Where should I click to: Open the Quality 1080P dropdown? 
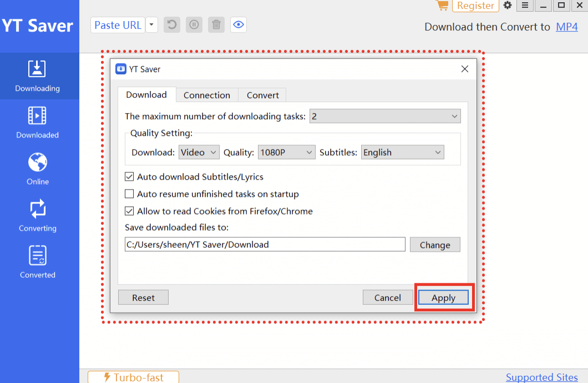(x=286, y=152)
